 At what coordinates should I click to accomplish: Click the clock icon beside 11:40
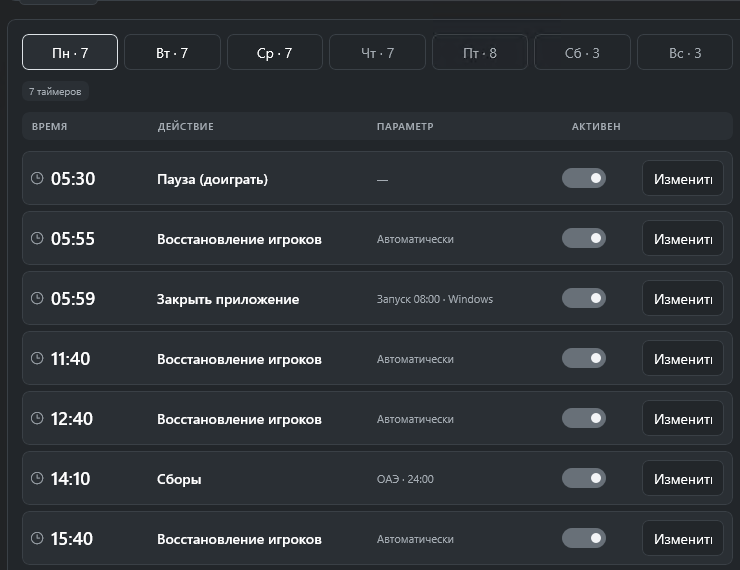click(37, 358)
